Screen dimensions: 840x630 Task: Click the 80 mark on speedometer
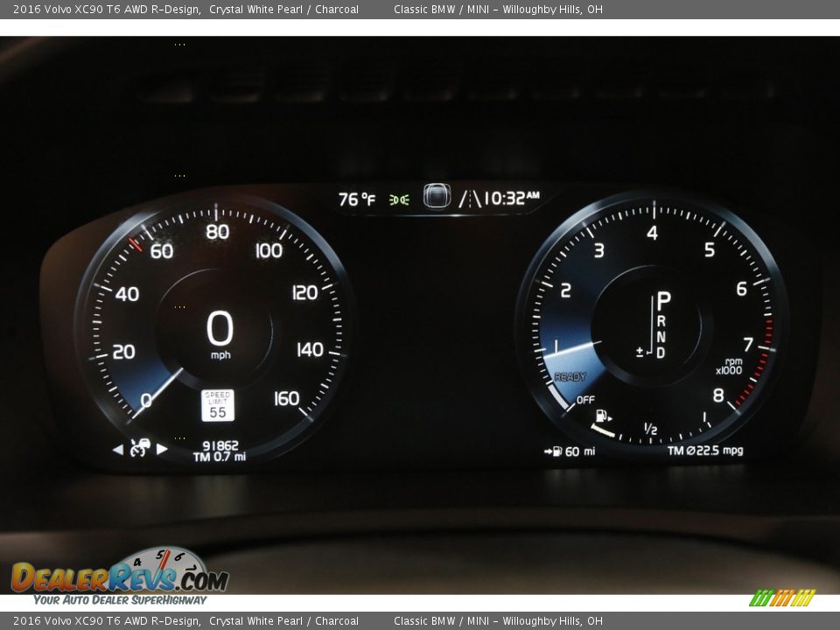[x=218, y=232]
